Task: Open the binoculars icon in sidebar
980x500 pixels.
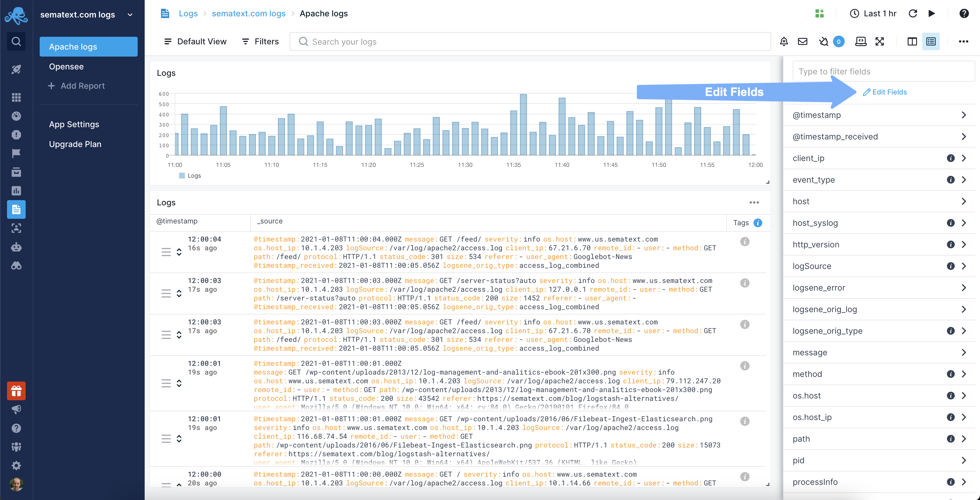Action: coord(16,265)
